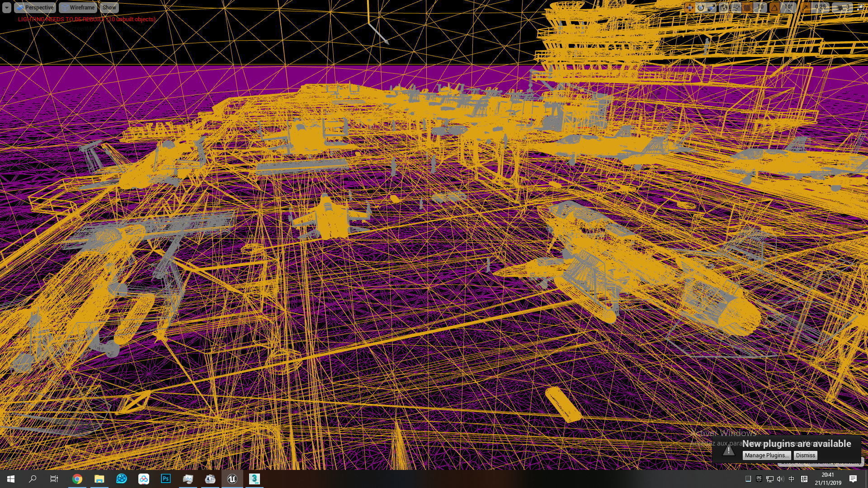Open Photoshop from the Windows taskbar
The width and height of the screenshot is (868, 488).
(166, 479)
